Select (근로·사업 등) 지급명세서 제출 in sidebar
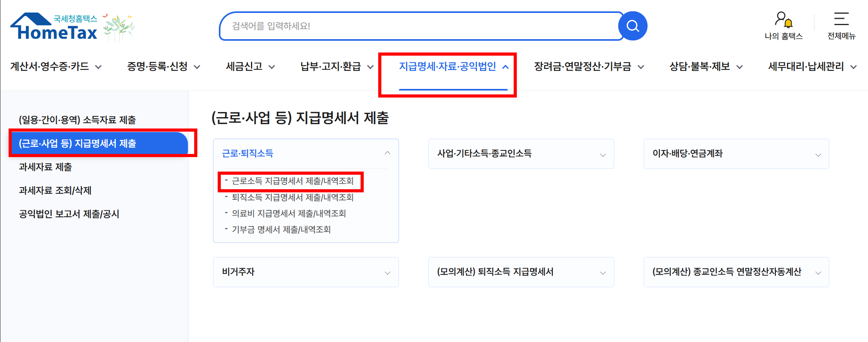 [x=100, y=143]
